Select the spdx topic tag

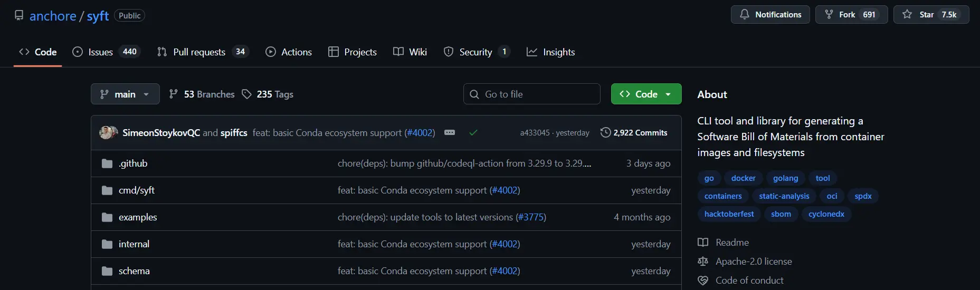pyautogui.click(x=863, y=196)
